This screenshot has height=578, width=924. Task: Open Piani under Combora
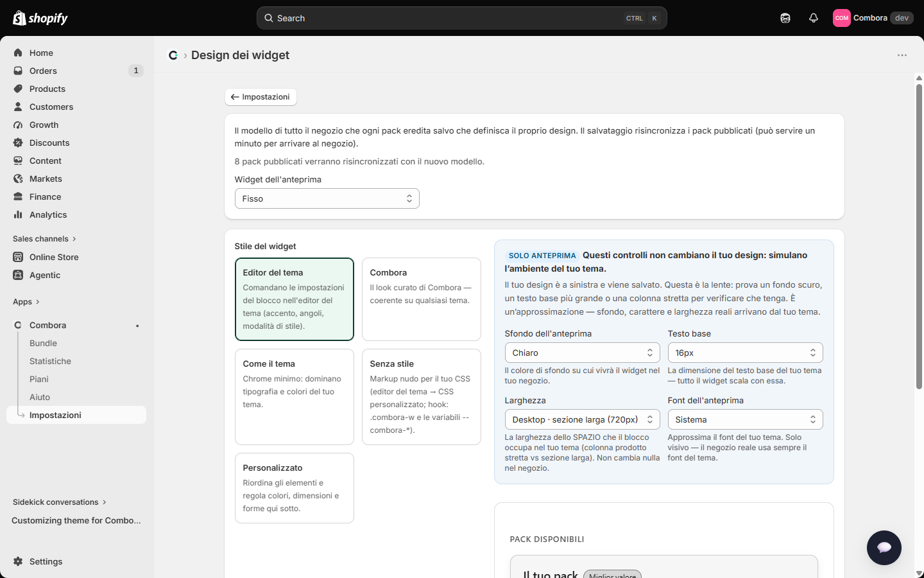(x=39, y=379)
